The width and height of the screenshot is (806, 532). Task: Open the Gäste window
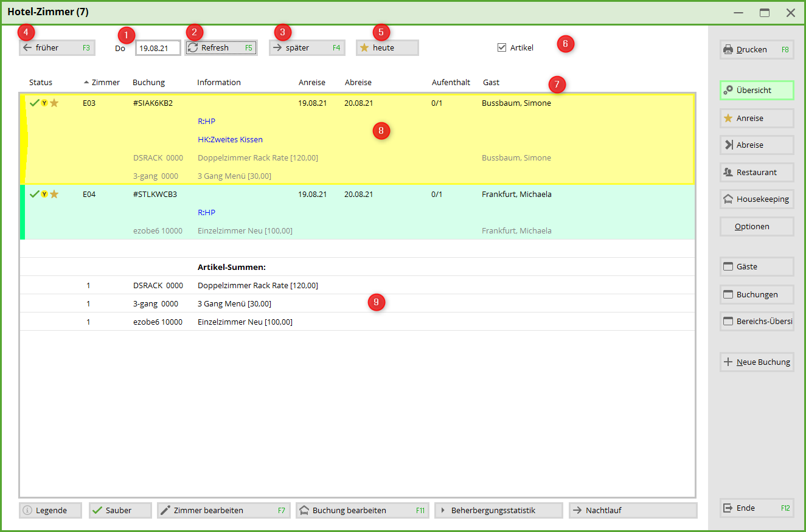coord(757,267)
